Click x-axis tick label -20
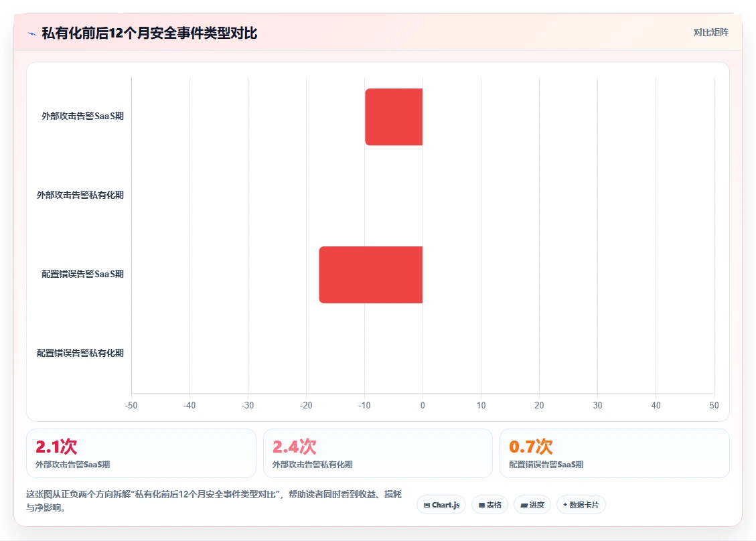Image resolution: width=756 pixels, height=541 pixels. click(x=306, y=406)
